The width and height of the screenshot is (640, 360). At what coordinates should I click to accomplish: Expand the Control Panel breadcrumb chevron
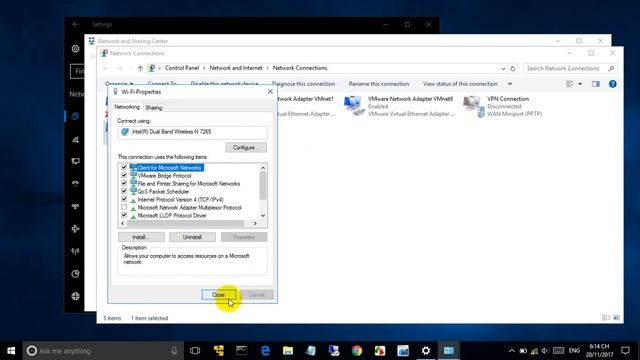click(204, 68)
